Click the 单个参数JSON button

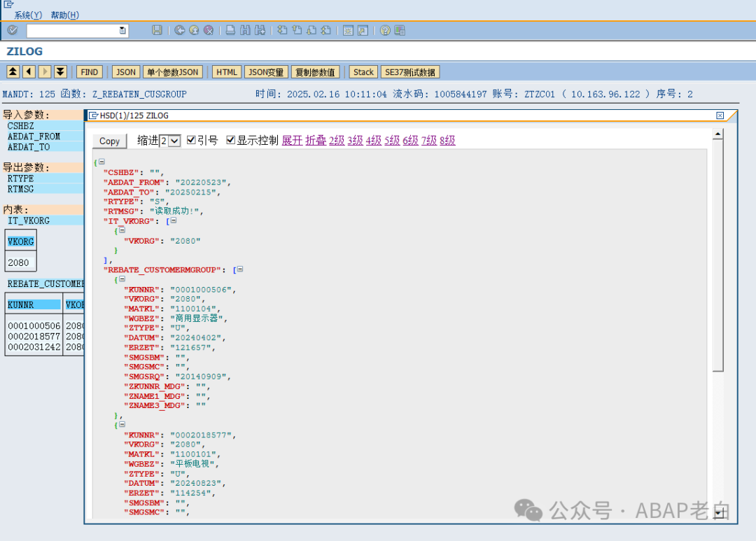point(173,72)
